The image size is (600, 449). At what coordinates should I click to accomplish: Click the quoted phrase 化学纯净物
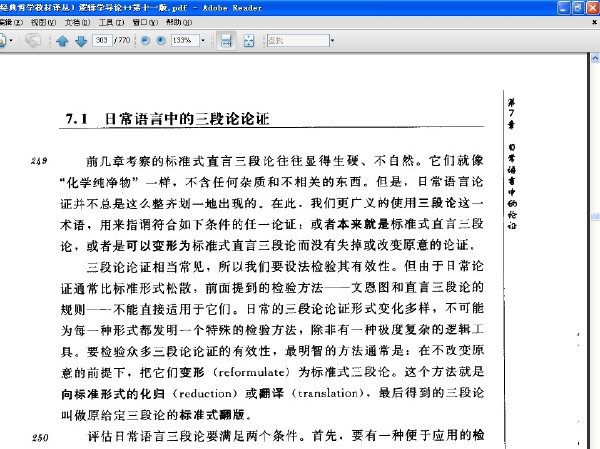point(98,183)
